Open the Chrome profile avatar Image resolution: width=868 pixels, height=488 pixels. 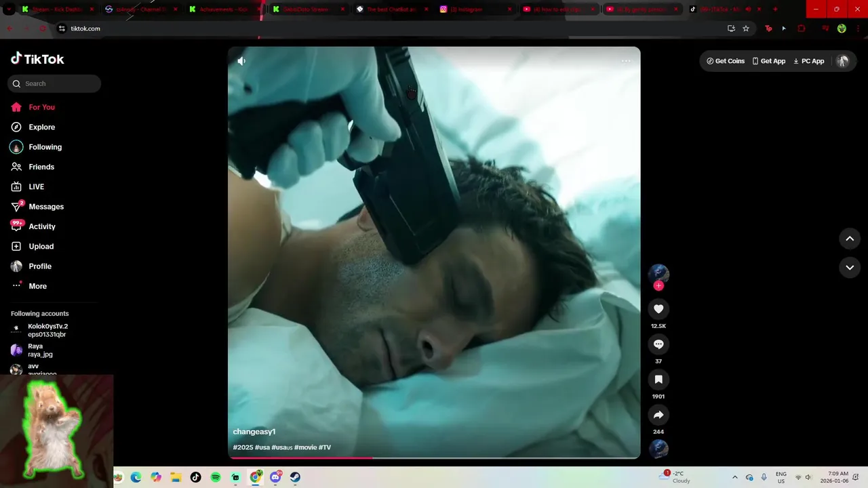(x=842, y=28)
